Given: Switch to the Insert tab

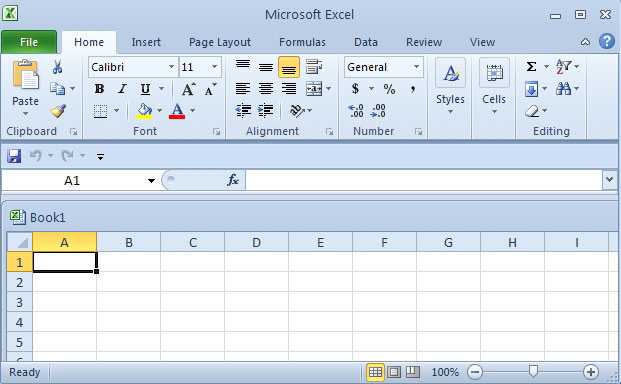Looking at the screenshot, I should tap(146, 42).
